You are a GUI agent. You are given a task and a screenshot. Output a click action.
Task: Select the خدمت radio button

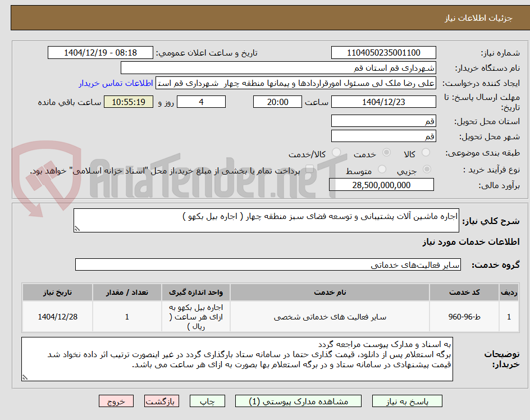pos(386,153)
